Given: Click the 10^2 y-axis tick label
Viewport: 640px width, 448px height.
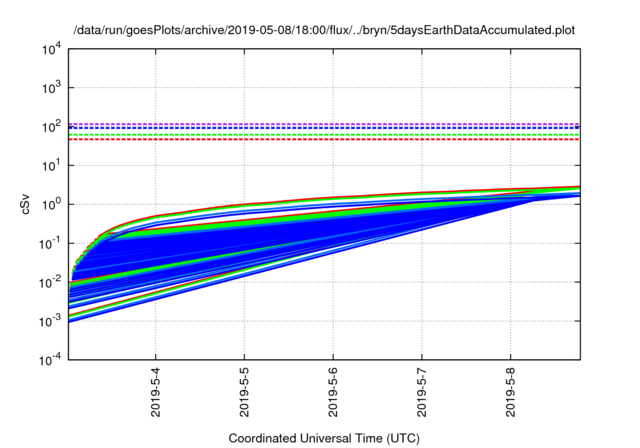Looking at the screenshot, I should [x=51, y=127].
